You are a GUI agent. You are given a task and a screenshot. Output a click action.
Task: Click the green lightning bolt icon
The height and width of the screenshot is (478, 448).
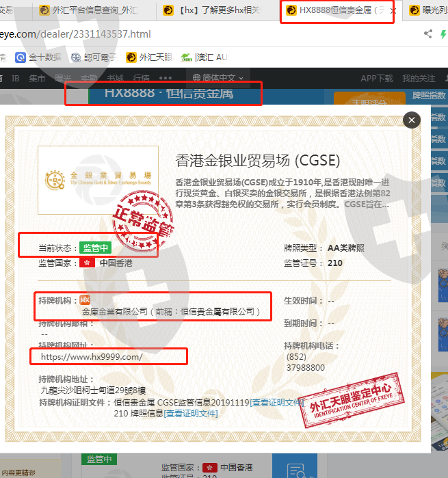(443, 34)
